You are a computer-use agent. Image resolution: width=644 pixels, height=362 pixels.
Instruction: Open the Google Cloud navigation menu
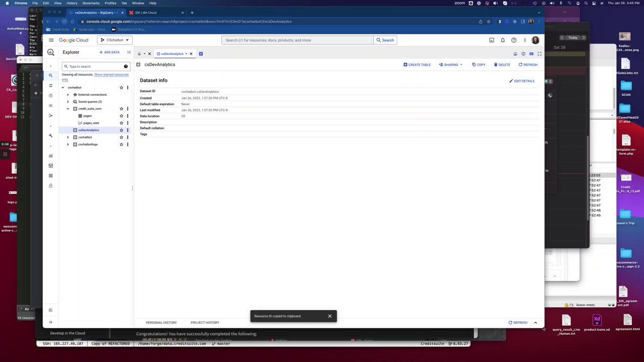point(51,40)
